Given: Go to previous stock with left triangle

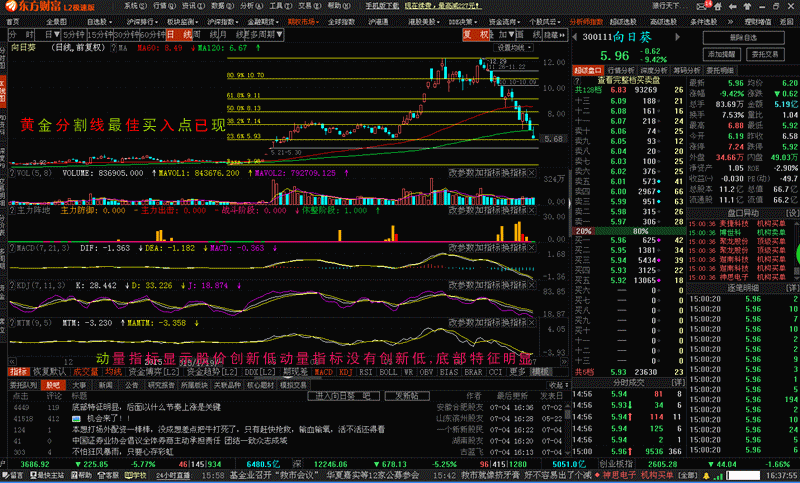Looking at the screenshot, I should 576,37.
